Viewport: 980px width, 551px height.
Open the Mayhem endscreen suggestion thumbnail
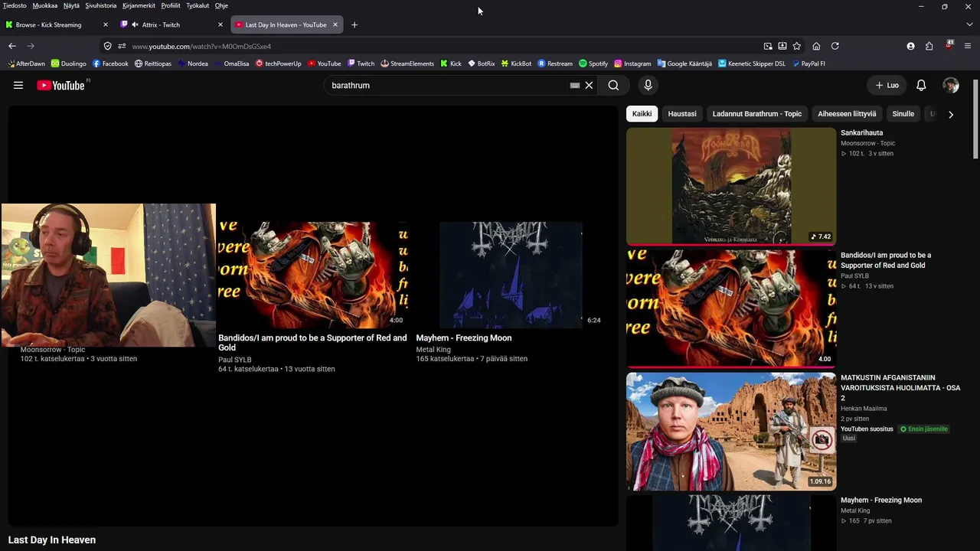tap(511, 275)
